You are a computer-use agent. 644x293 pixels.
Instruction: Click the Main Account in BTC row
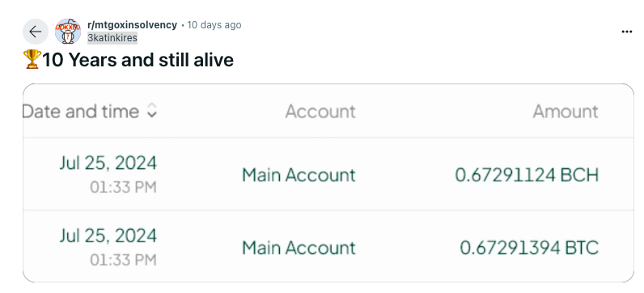[299, 248]
